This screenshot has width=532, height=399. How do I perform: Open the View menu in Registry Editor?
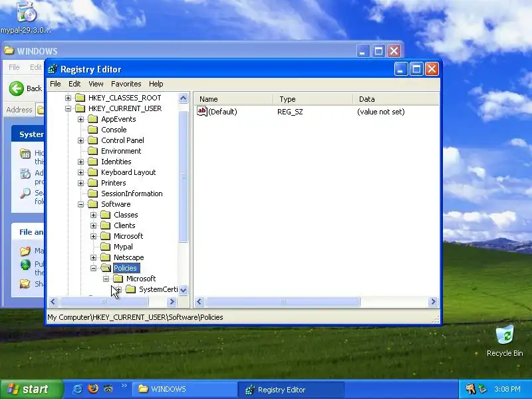click(96, 84)
